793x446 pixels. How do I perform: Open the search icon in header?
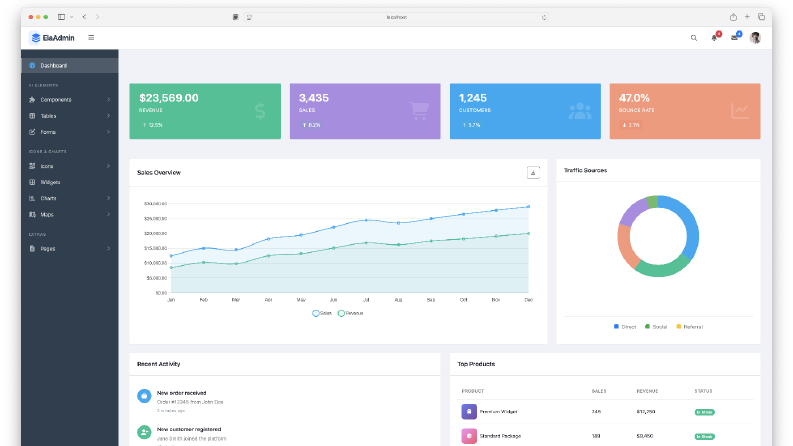694,38
